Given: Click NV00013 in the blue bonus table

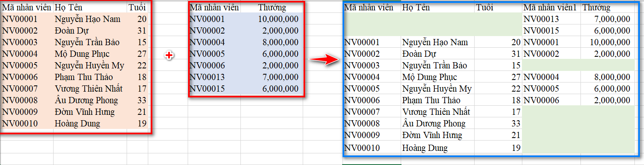Looking at the screenshot, I should click(207, 77).
